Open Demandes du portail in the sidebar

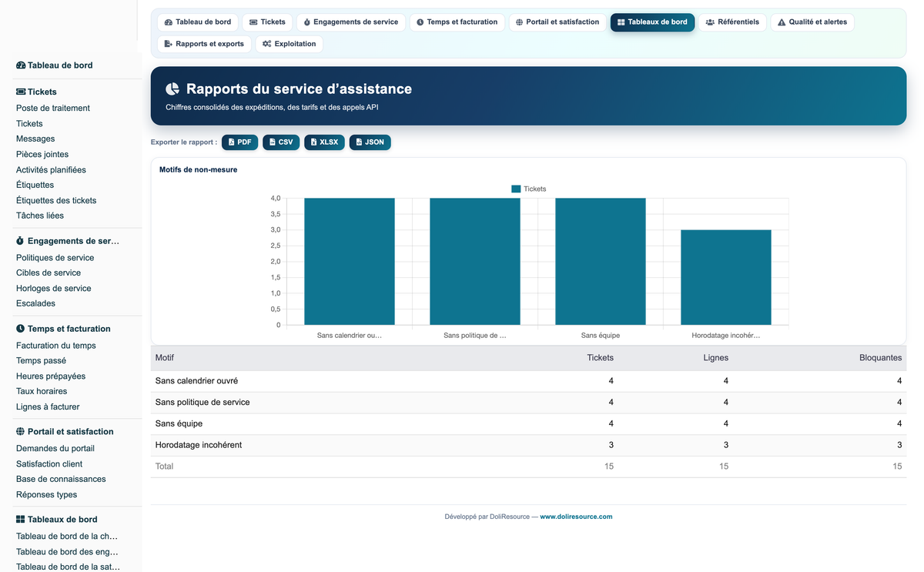pos(55,449)
